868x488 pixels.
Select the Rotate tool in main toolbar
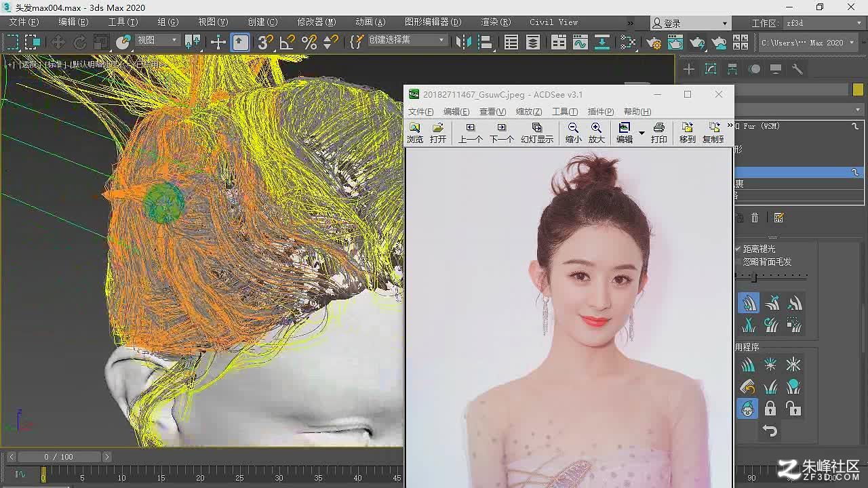click(80, 42)
